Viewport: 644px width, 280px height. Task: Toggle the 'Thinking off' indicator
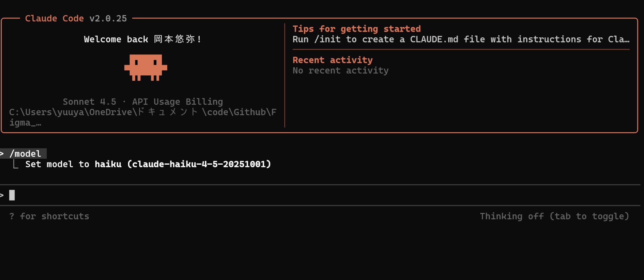coord(554,216)
